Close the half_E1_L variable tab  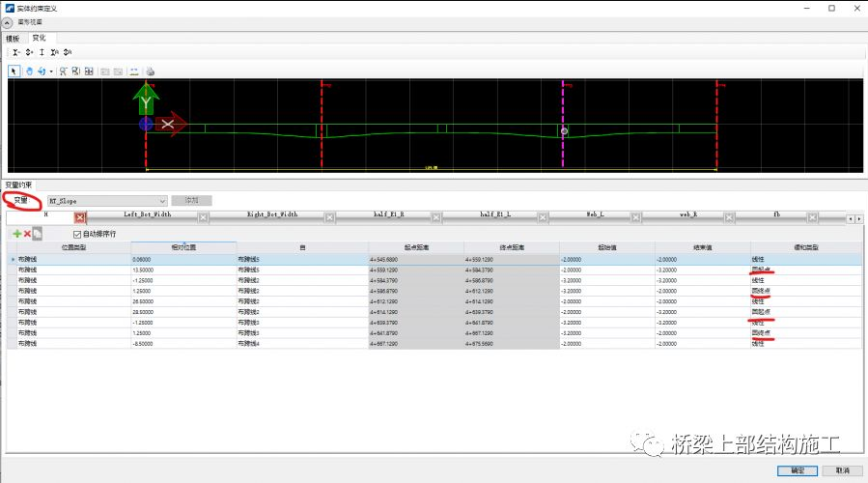coord(543,217)
